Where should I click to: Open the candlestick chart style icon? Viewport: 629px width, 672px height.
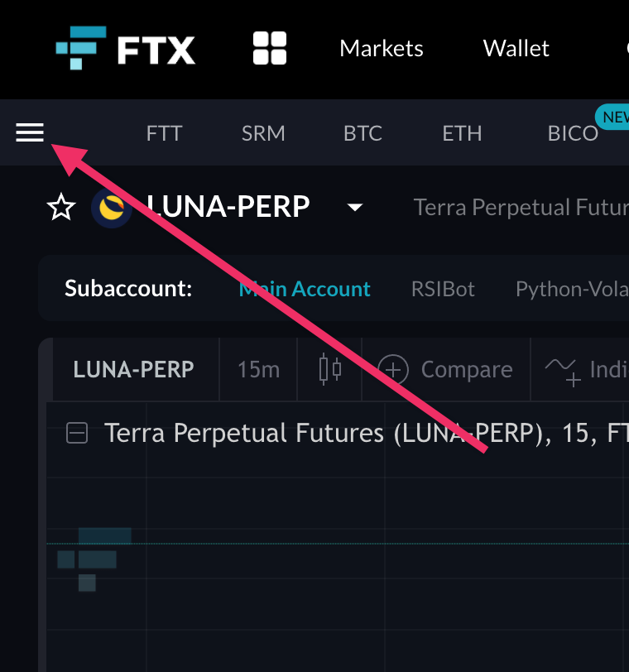tap(330, 369)
